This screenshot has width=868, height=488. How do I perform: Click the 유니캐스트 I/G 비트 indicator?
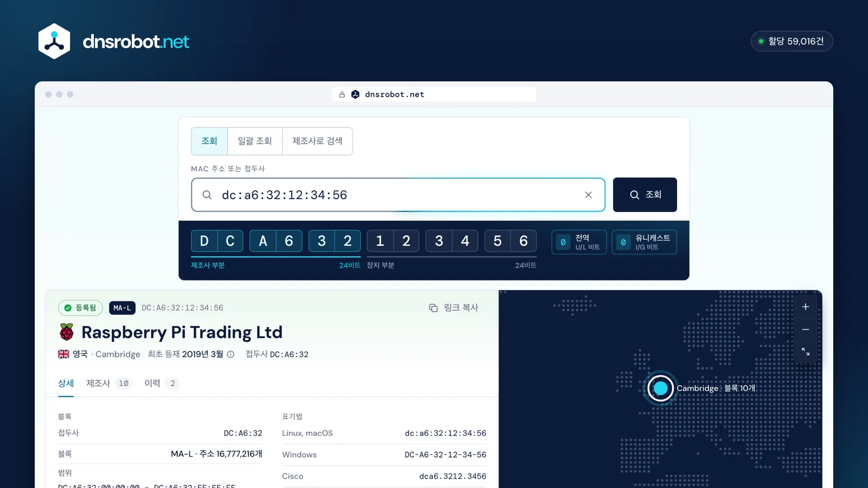(x=644, y=242)
